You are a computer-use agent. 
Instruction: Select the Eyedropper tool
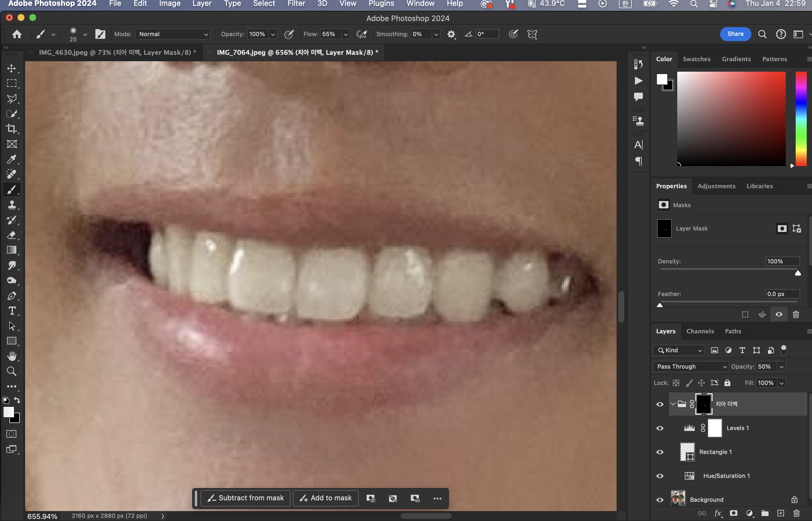[x=11, y=159]
